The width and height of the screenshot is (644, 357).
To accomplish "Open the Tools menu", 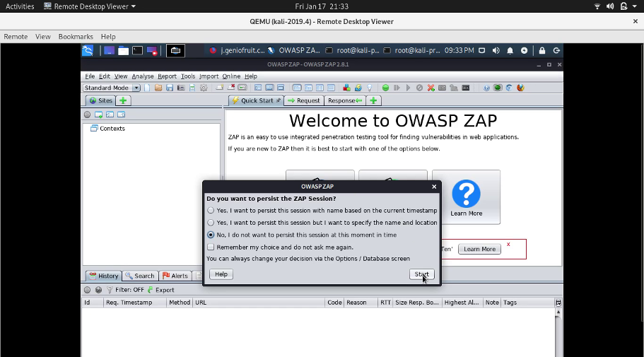I will tap(188, 76).
